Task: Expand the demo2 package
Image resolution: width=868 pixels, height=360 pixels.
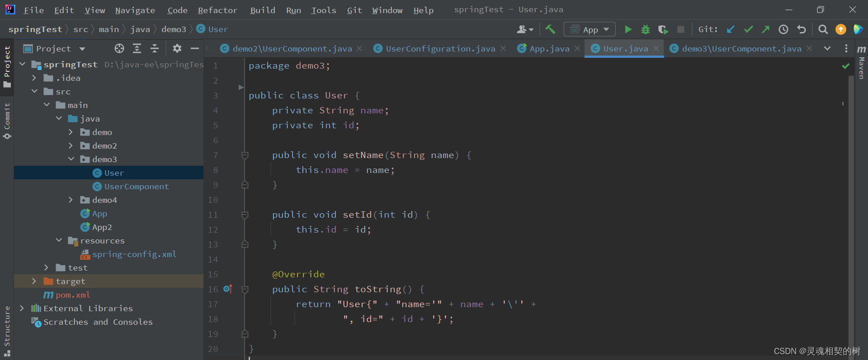Action: point(71,145)
